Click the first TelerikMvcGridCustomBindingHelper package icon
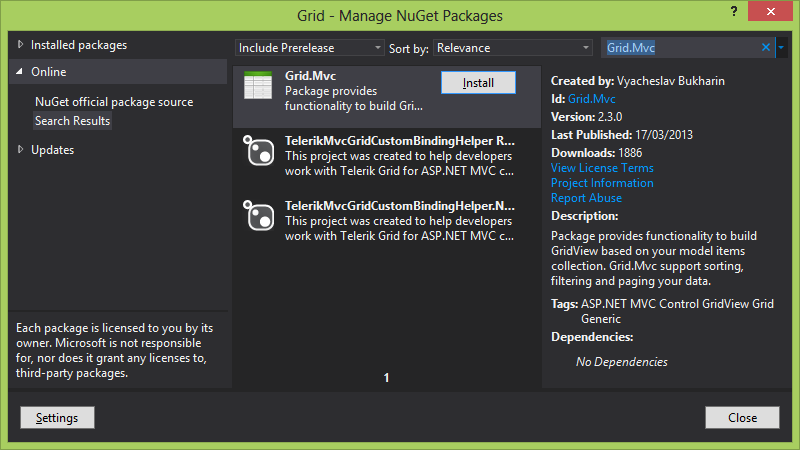This screenshot has width=800, height=450. (x=259, y=152)
